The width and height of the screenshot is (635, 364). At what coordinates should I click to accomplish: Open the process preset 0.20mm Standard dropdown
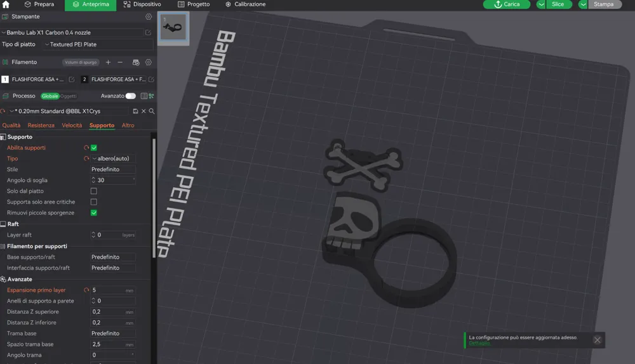(x=69, y=111)
